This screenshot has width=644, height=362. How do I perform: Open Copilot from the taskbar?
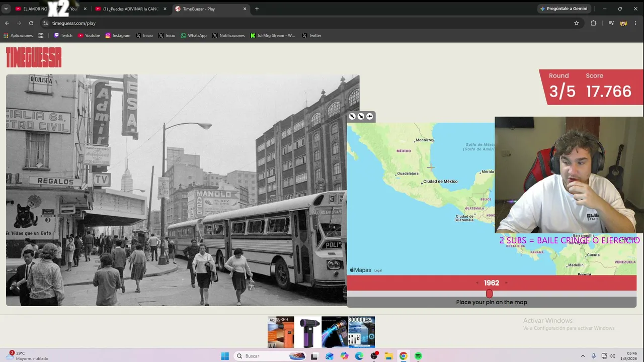[344, 356]
